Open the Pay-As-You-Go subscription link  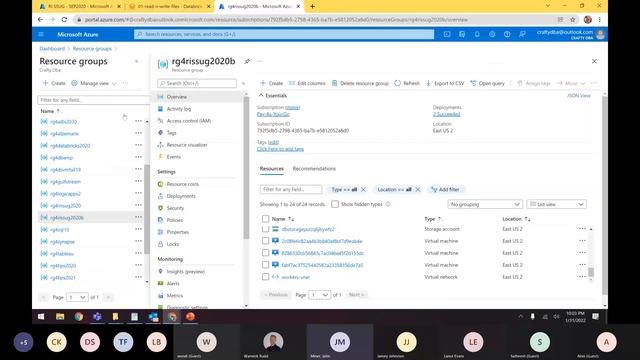[273, 114]
